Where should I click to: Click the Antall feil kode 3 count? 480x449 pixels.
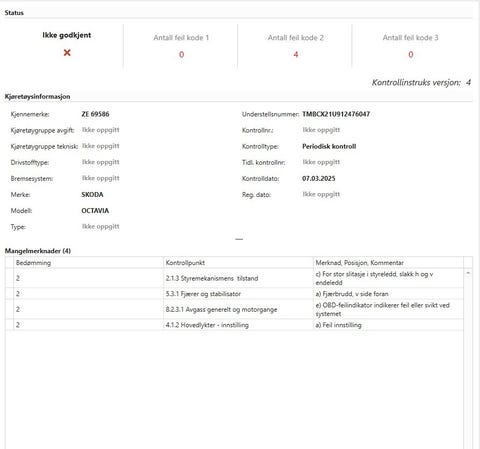[x=411, y=54]
